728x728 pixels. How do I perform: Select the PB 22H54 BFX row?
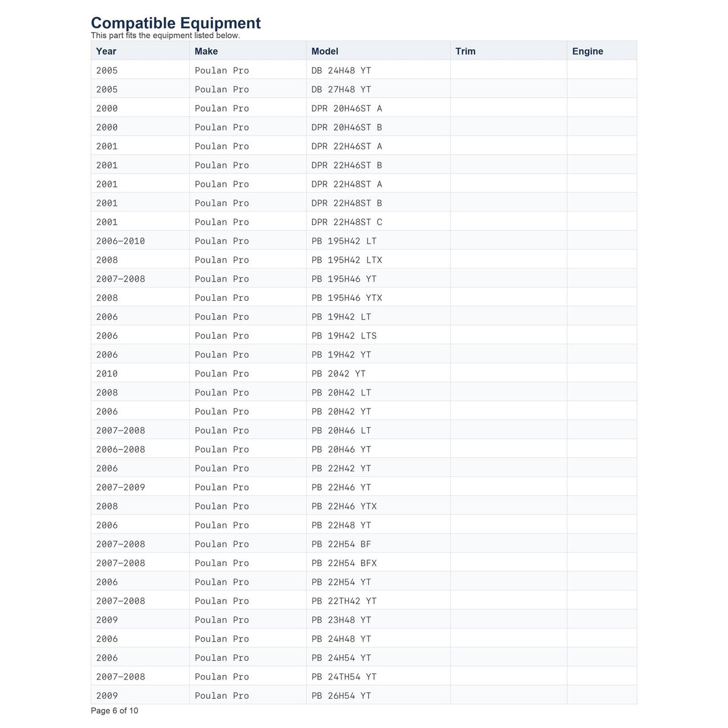coord(364,563)
